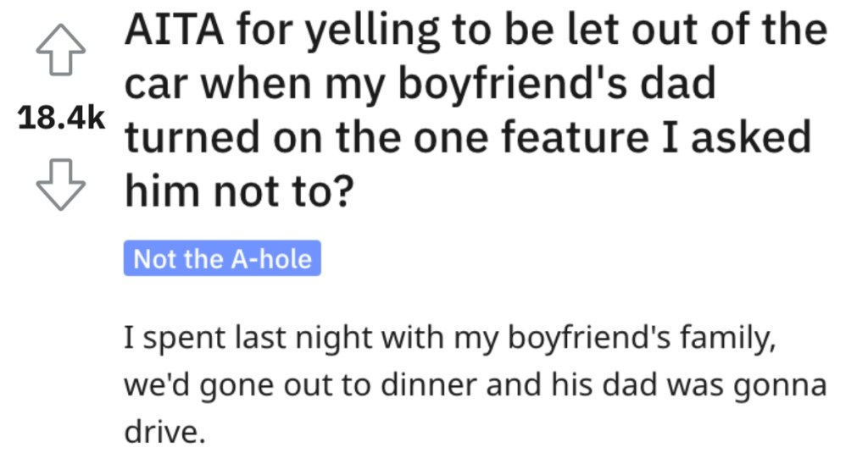The height and width of the screenshot is (453, 868).
Task: Upvote the AITA post
Action: 61,50
